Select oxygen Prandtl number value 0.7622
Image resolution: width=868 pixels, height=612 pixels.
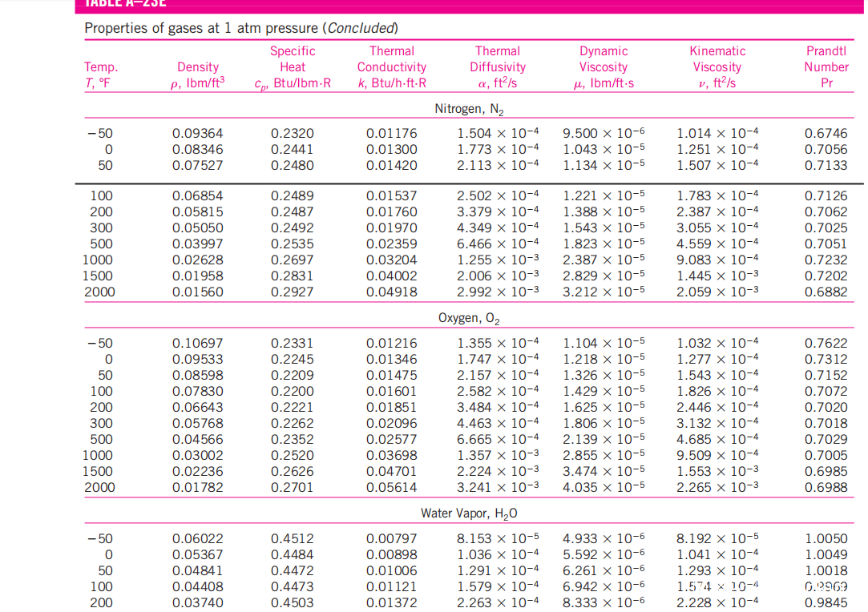point(826,344)
